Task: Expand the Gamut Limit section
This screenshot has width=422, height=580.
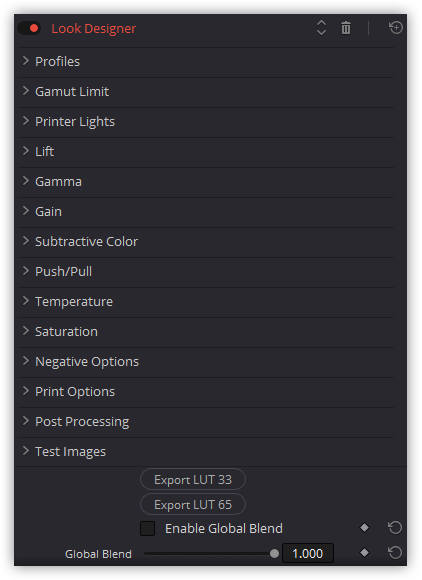Action: [x=206, y=92]
